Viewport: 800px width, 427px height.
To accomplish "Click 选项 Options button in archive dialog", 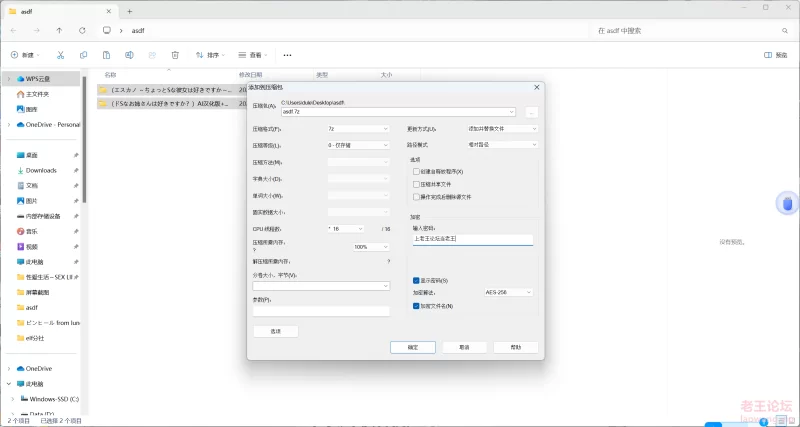I will click(x=276, y=332).
